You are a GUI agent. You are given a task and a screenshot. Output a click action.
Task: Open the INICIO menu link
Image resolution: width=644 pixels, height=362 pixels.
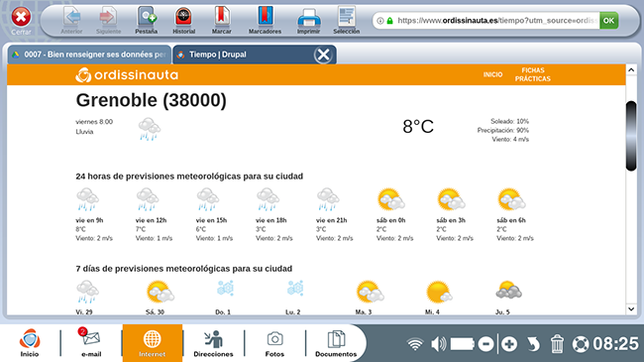(x=492, y=74)
